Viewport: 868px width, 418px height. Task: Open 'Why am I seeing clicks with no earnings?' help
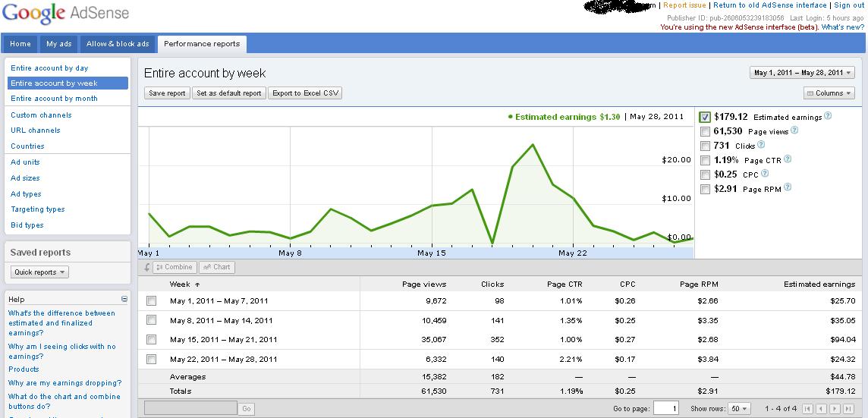[62, 351]
